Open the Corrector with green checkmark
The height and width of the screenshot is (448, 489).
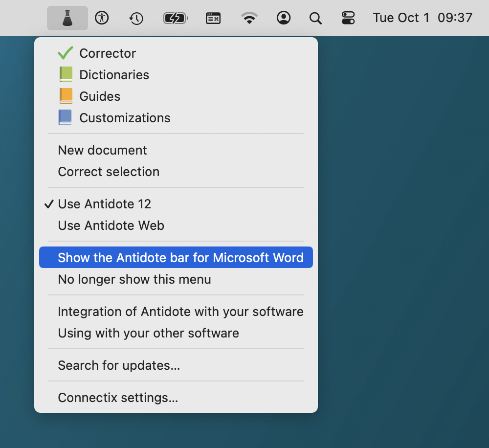176,53
